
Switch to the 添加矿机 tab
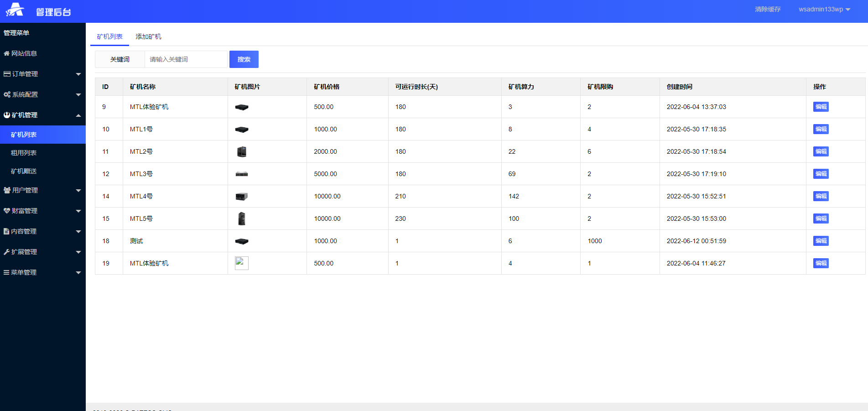148,36
